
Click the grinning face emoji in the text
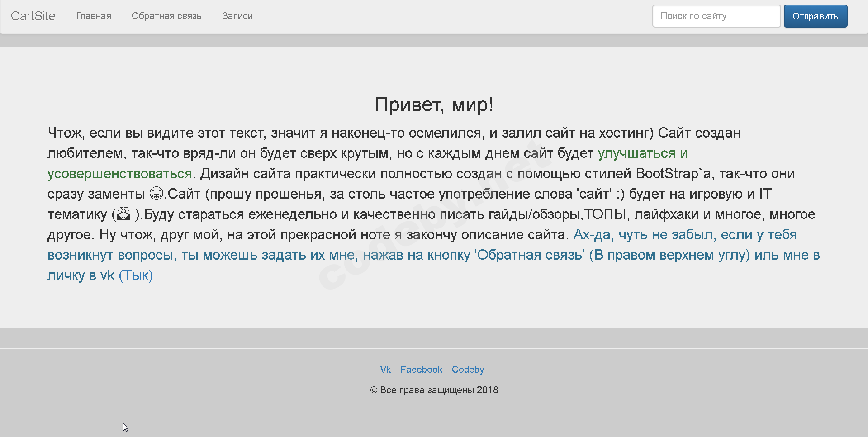(156, 194)
